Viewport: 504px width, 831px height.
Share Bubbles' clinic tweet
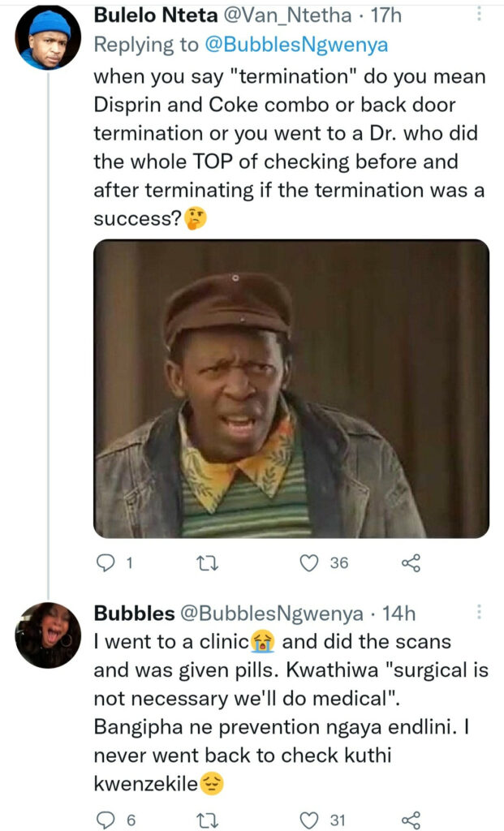[411, 820]
